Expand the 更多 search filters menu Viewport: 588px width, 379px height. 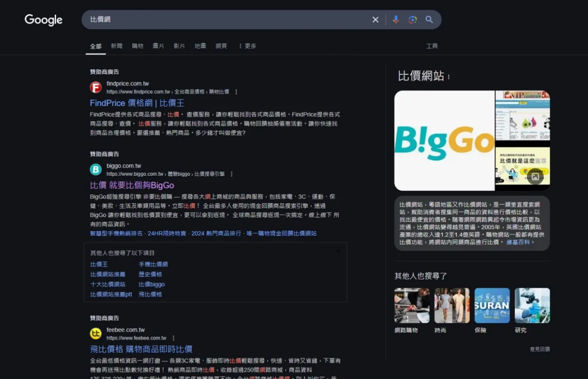(x=247, y=46)
